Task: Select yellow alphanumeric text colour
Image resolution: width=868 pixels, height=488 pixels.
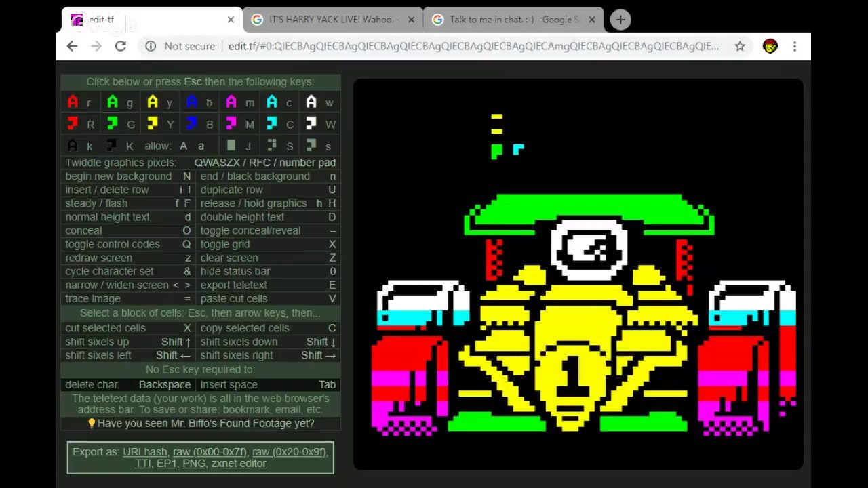Action: (x=154, y=102)
